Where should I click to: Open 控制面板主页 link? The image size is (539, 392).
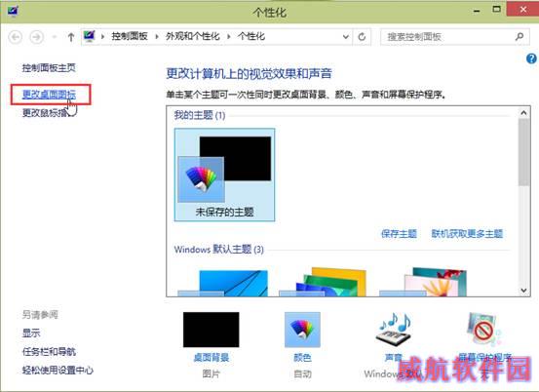[x=49, y=67]
